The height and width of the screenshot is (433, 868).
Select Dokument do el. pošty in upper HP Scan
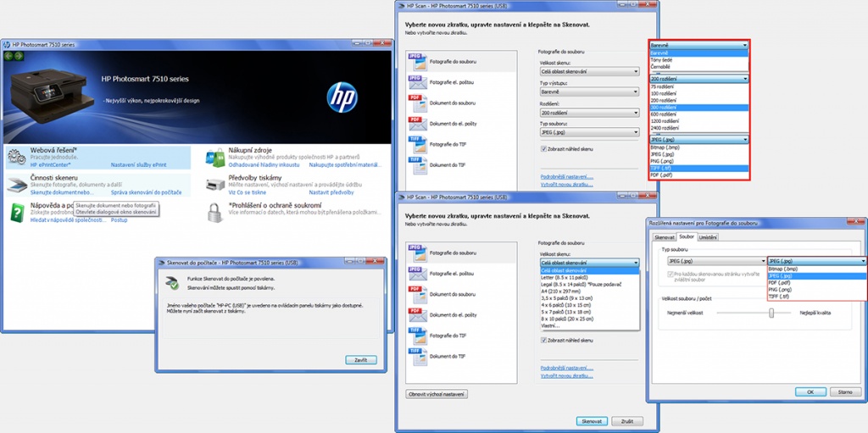[460, 124]
